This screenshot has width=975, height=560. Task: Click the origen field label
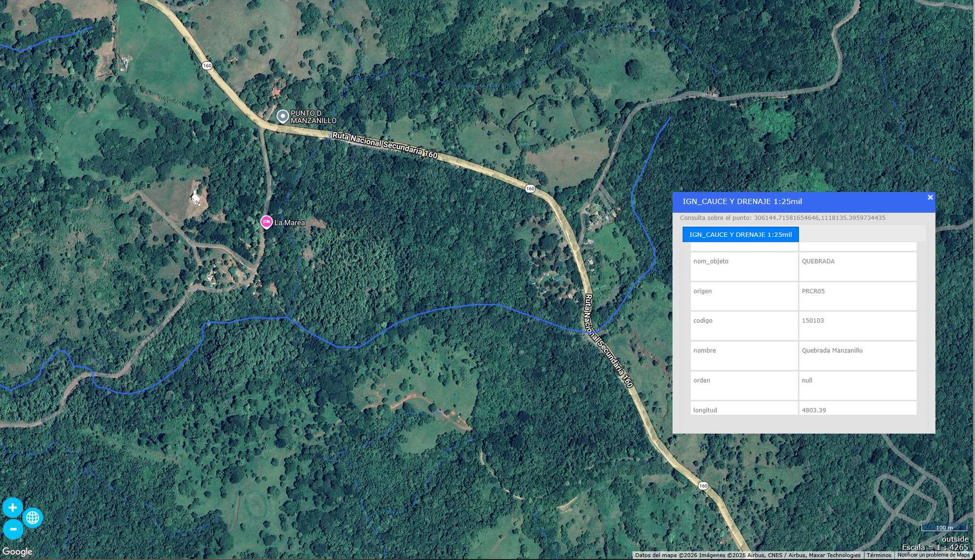pyautogui.click(x=702, y=291)
